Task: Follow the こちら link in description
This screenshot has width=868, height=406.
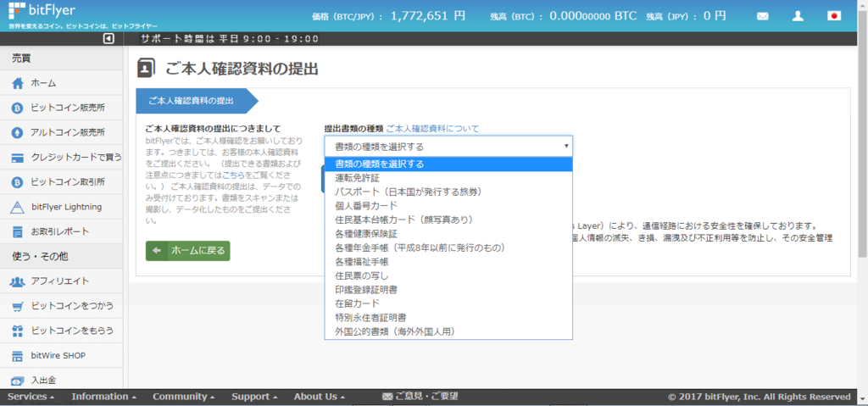Action: (232, 174)
